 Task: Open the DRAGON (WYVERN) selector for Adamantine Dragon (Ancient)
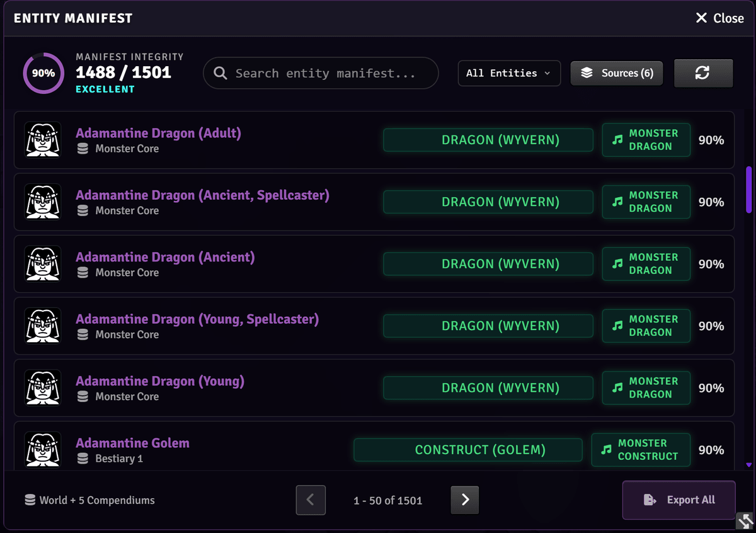[488, 264]
